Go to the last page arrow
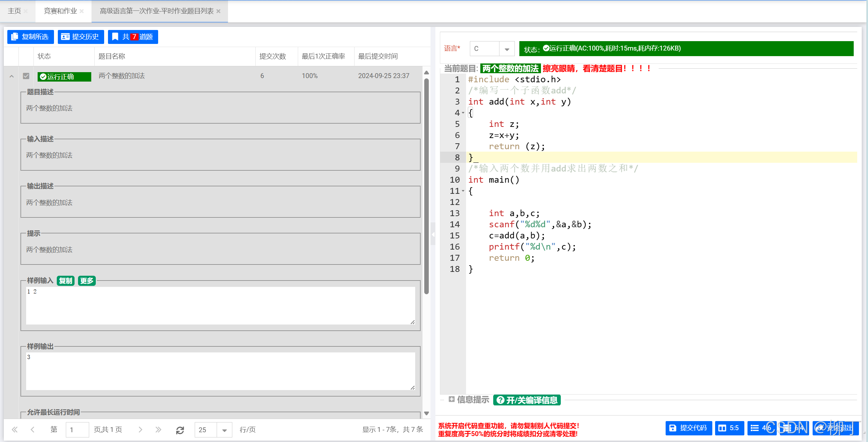This screenshot has height=442, width=868. click(x=158, y=430)
